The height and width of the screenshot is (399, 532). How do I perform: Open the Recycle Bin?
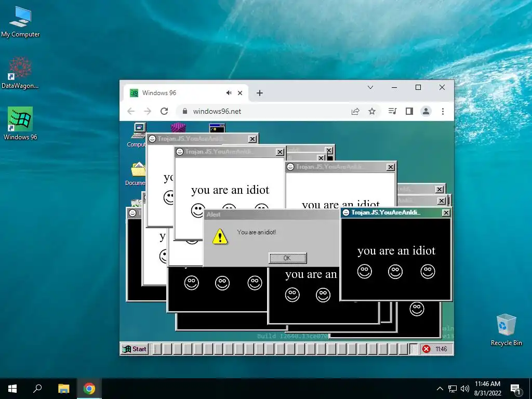pyautogui.click(x=506, y=330)
